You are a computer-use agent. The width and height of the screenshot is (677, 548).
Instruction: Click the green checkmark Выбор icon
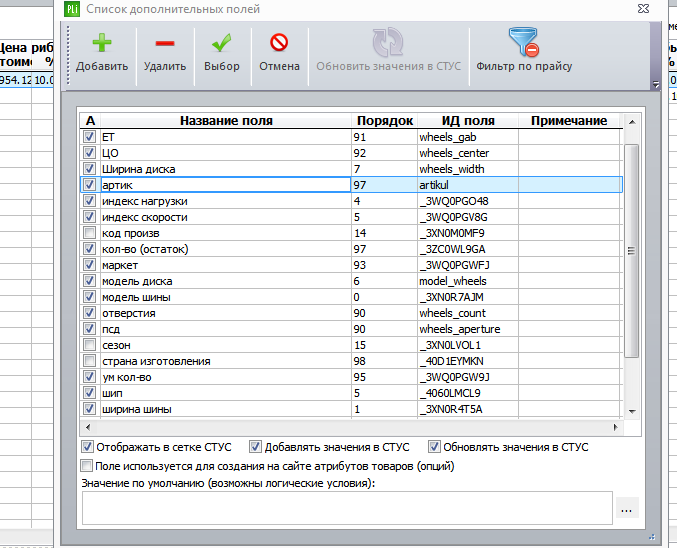[x=221, y=43]
